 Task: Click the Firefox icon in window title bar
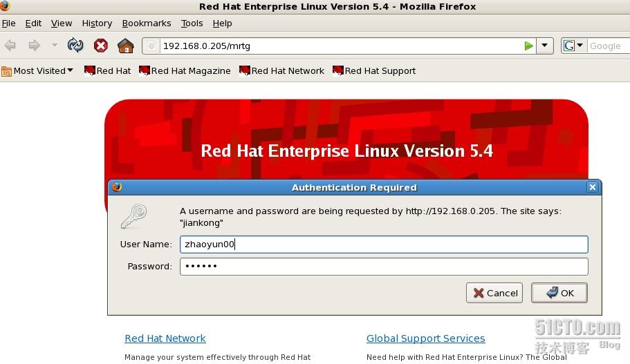point(5,6)
